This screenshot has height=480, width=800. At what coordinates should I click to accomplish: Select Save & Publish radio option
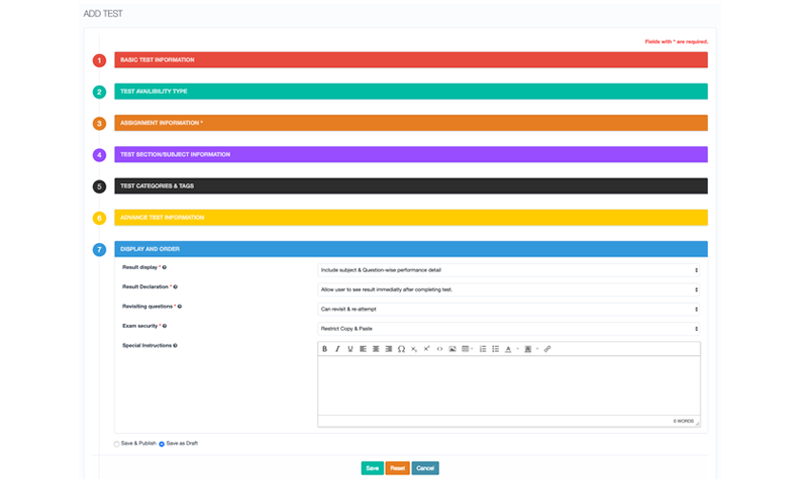coord(116,444)
